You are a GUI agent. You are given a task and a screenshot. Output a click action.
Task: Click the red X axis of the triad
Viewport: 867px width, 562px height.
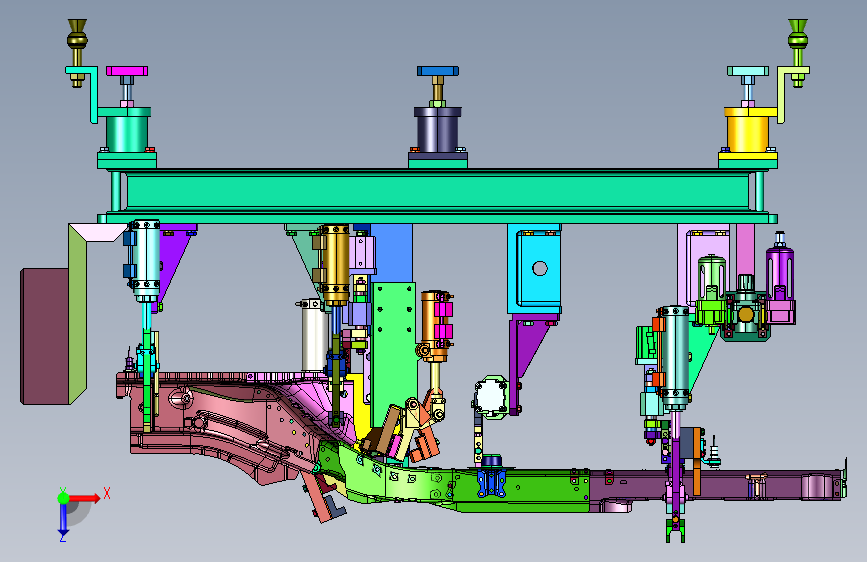click(84, 498)
